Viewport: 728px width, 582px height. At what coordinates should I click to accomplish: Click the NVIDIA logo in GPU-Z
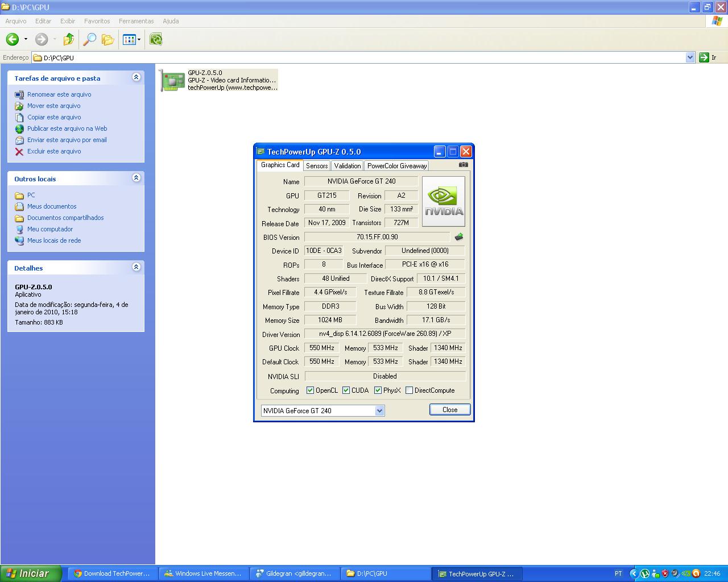(444, 202)
